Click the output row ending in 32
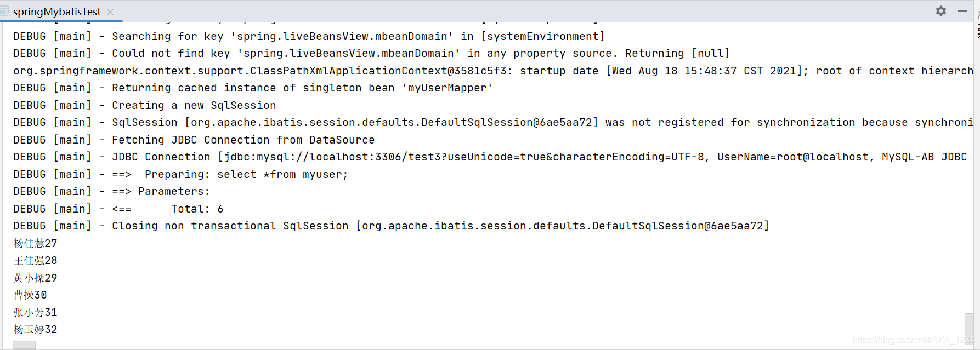The height and width of the screenshot is (350, 980). [x=35, y=329]
